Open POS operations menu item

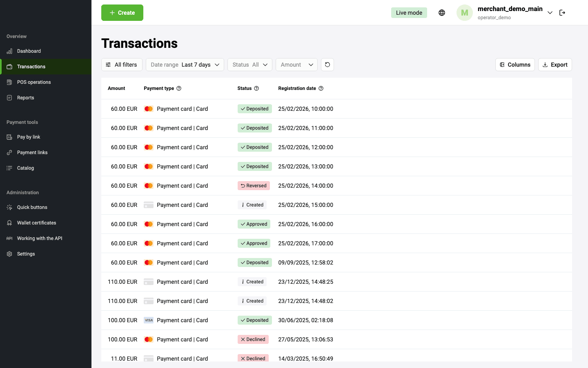click(x=34, y=82)
